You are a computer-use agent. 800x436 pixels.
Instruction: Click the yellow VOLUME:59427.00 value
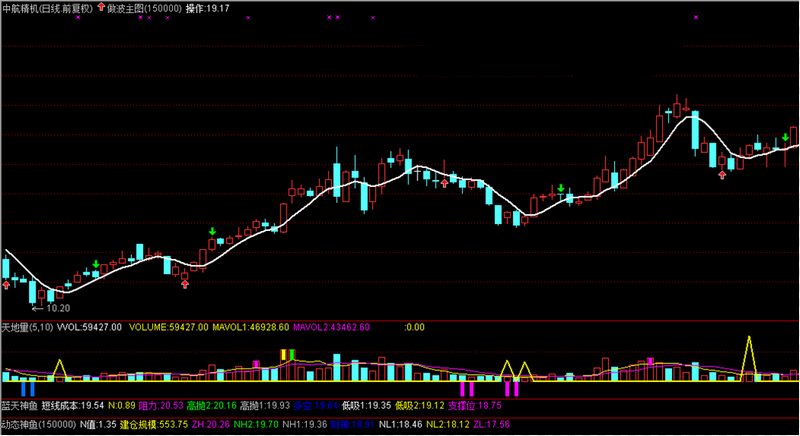(x=168, y=327)
